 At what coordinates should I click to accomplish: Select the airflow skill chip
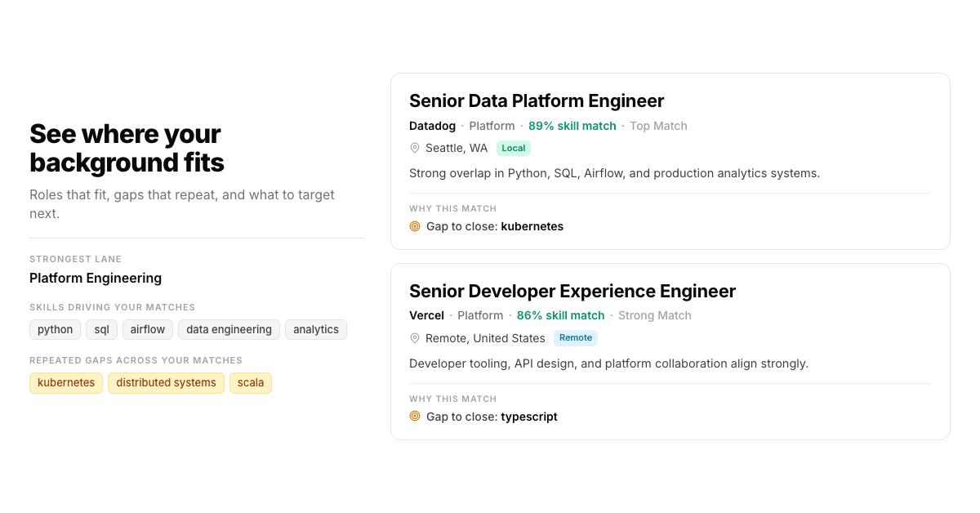148,329
